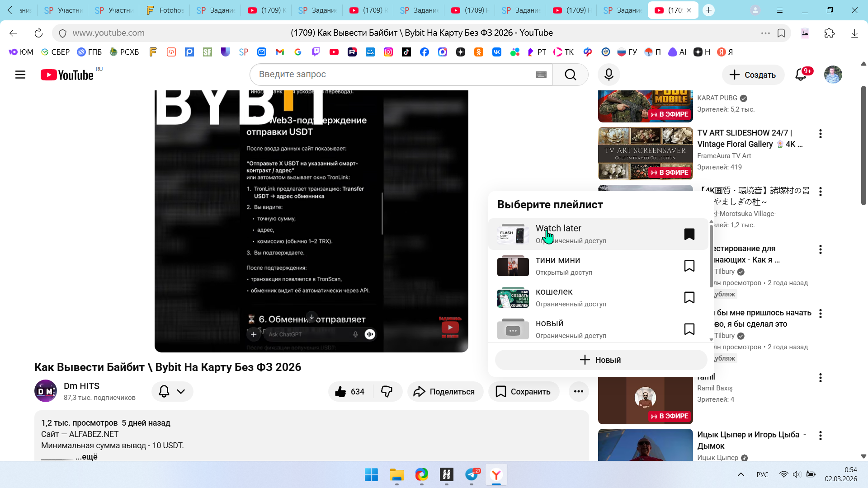Open the on-screen keyboard icon in search

click(x=541, y=75)
